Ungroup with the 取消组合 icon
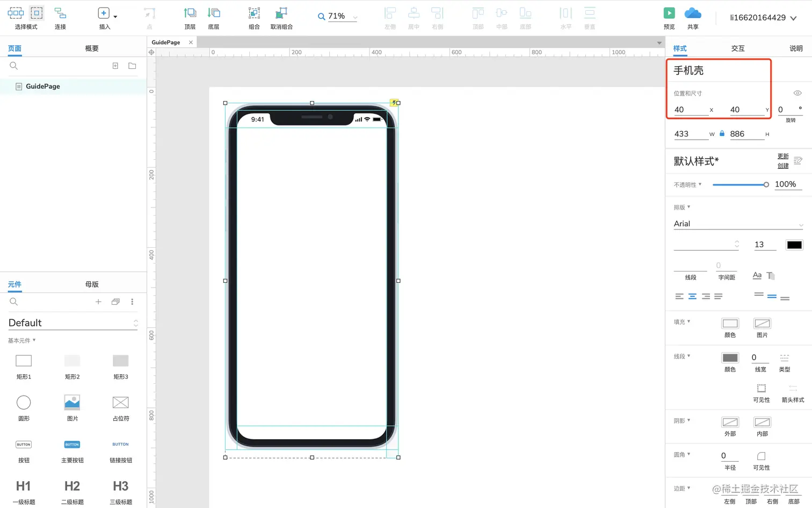This screenshot has width=812, height=508. [281, 13]
